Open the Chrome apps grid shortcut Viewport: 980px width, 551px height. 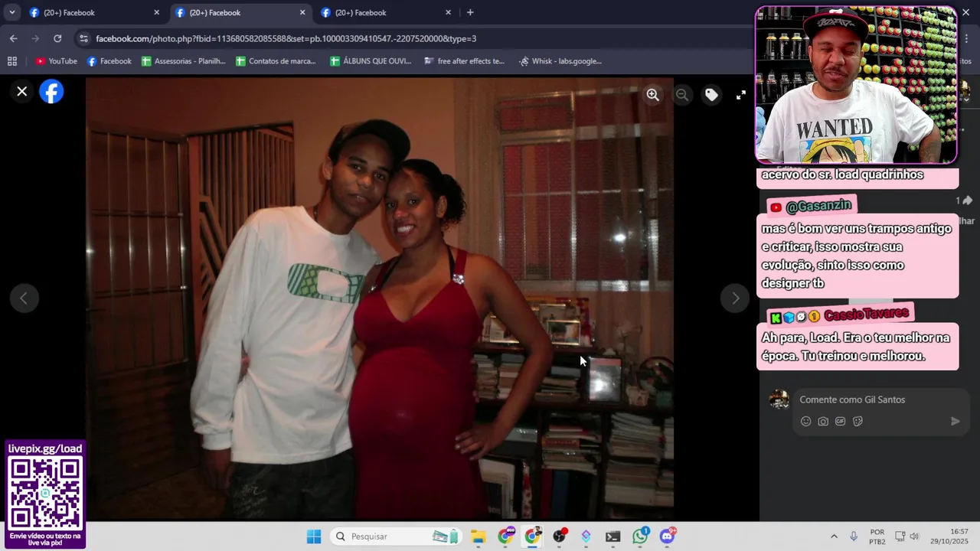pos(12,61)
